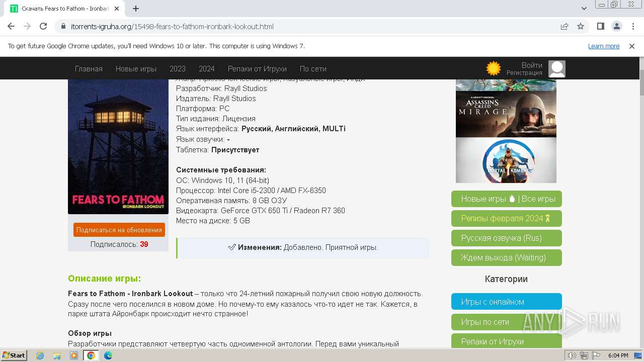Select the Категории heading
644x362 pixels.
506,279
